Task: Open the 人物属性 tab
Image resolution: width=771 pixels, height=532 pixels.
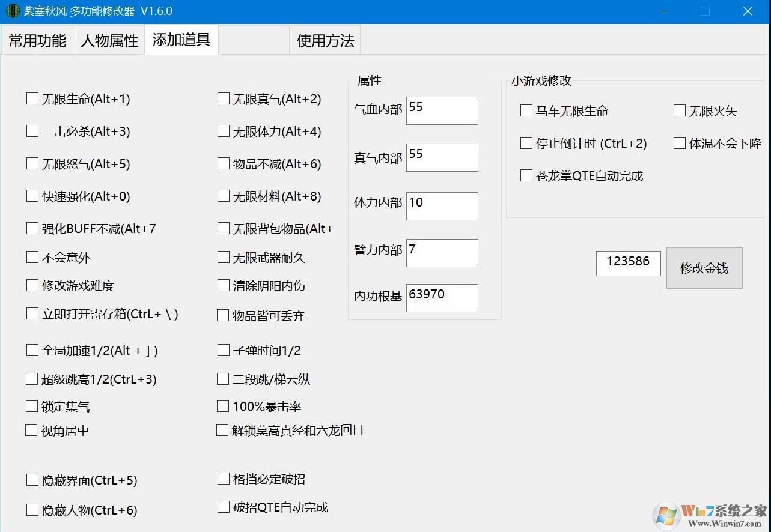Action: coord(109,40)
